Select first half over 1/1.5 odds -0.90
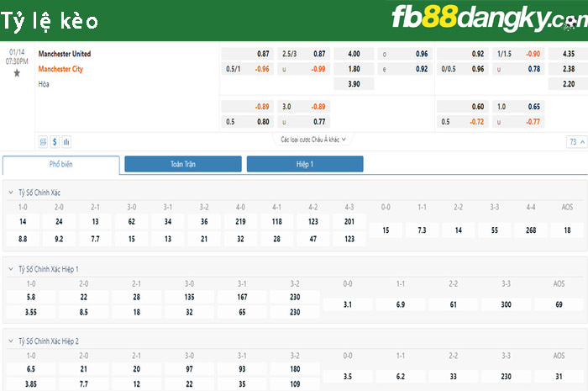The image size is (588, 391). tap(518, 54)
